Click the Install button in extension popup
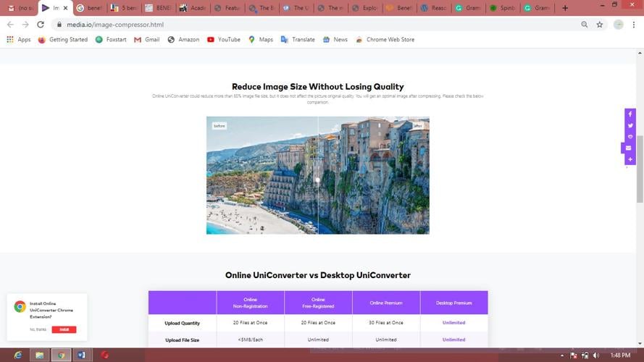 [x=64, y=329]
